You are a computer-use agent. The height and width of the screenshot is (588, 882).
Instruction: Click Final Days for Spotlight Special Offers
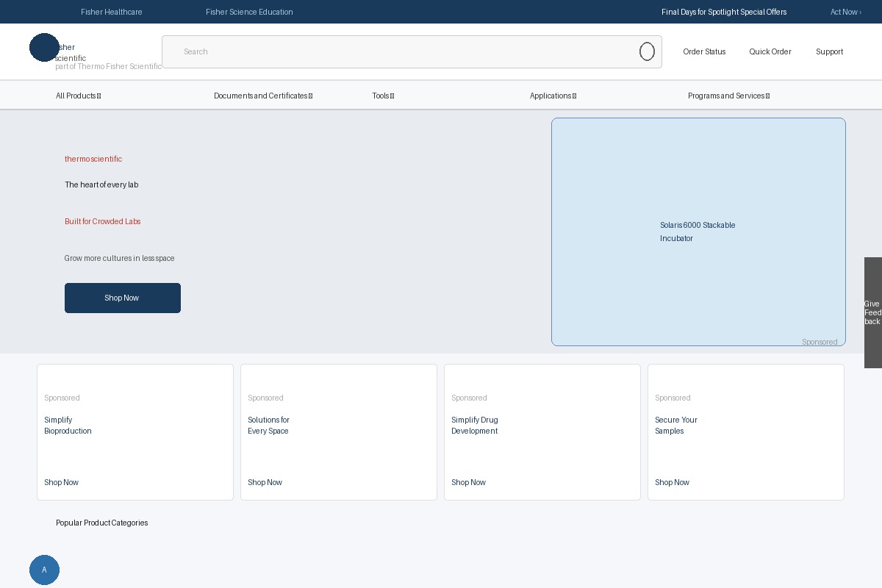(x=724, y=12)
